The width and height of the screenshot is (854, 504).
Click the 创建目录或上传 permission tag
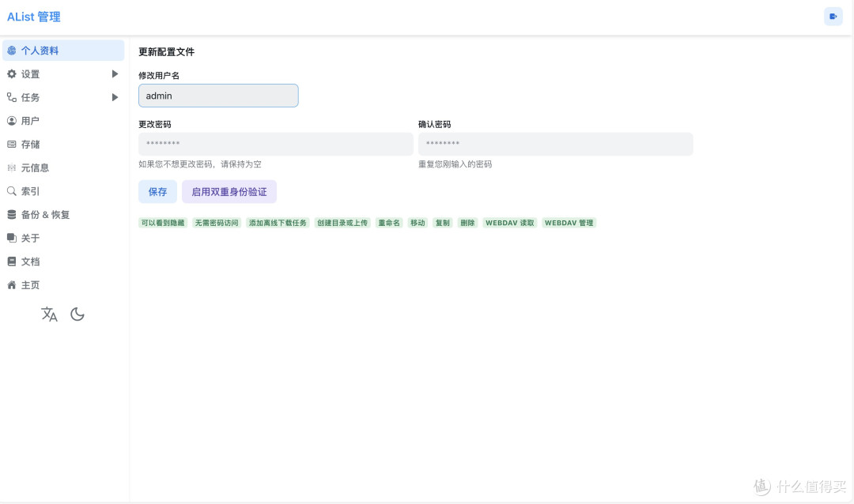click(342, 223)
